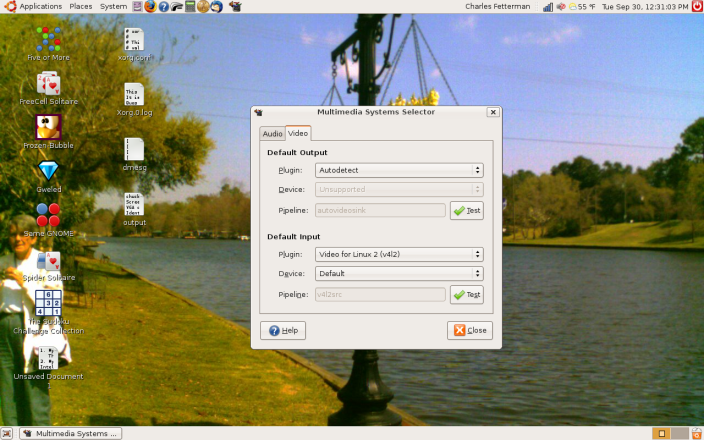Open the xorg.conf file icon
Screen dimensions: 704x440
click(133, 40)
